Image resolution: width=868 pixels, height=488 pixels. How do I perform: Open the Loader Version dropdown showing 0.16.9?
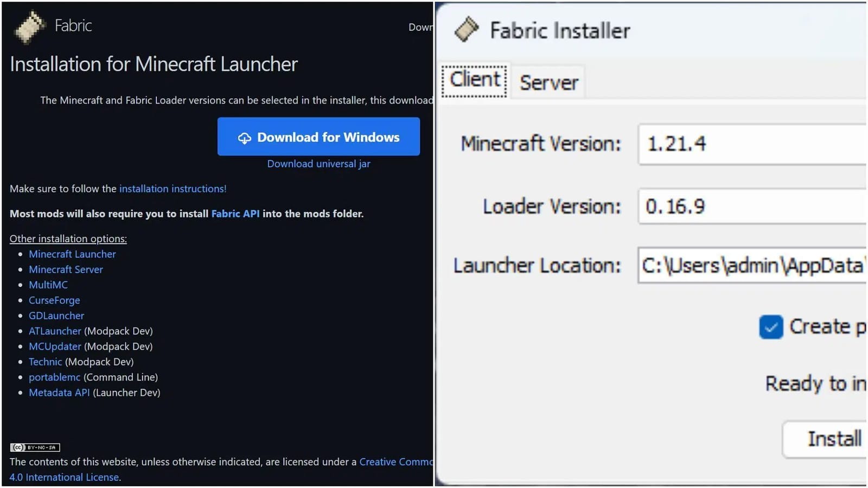coord(749,207)
